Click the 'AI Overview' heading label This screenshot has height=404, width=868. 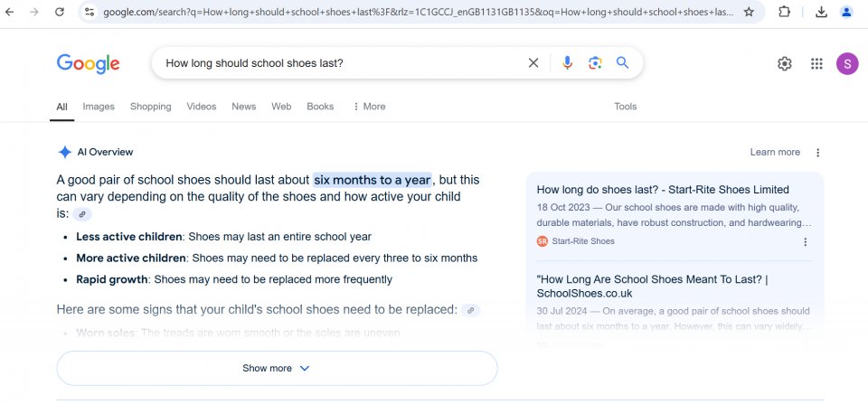pos(105,152)
